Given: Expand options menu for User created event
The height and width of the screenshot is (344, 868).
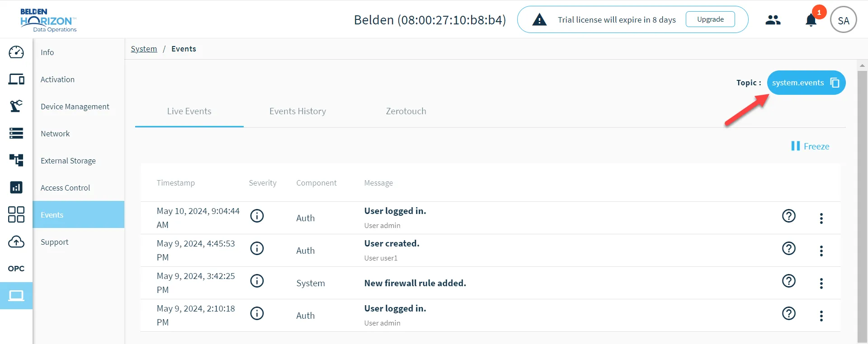Looking at the screenshot, I should 821,251.
